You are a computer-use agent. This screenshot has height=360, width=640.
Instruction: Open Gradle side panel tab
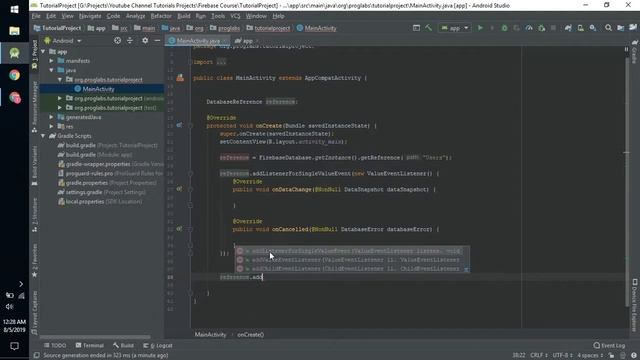634,53
